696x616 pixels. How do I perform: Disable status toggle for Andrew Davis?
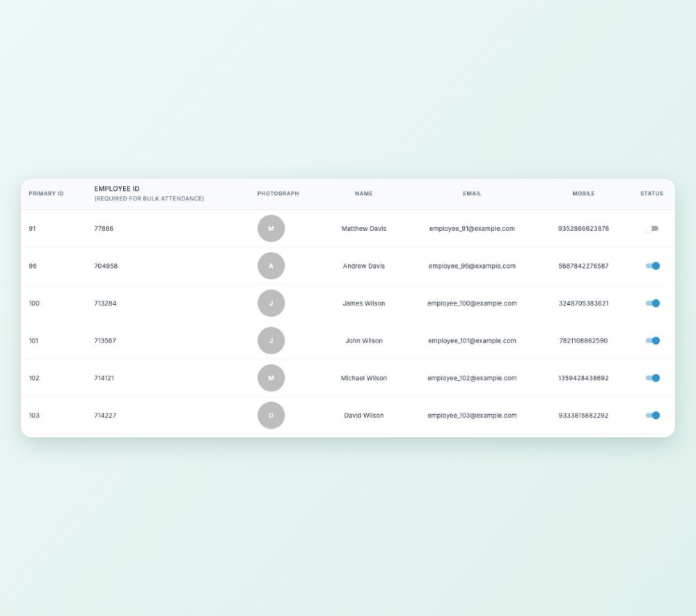(653, 266)
